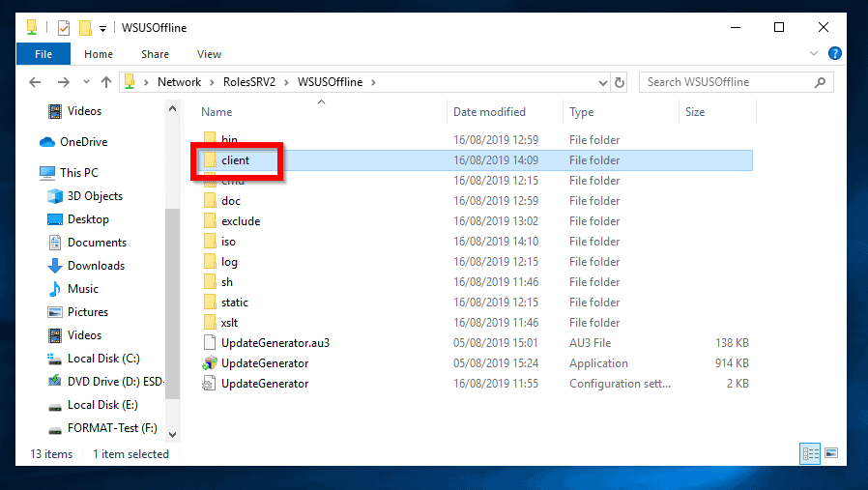Select the UpdateGenerator application icon

(210, 363)
